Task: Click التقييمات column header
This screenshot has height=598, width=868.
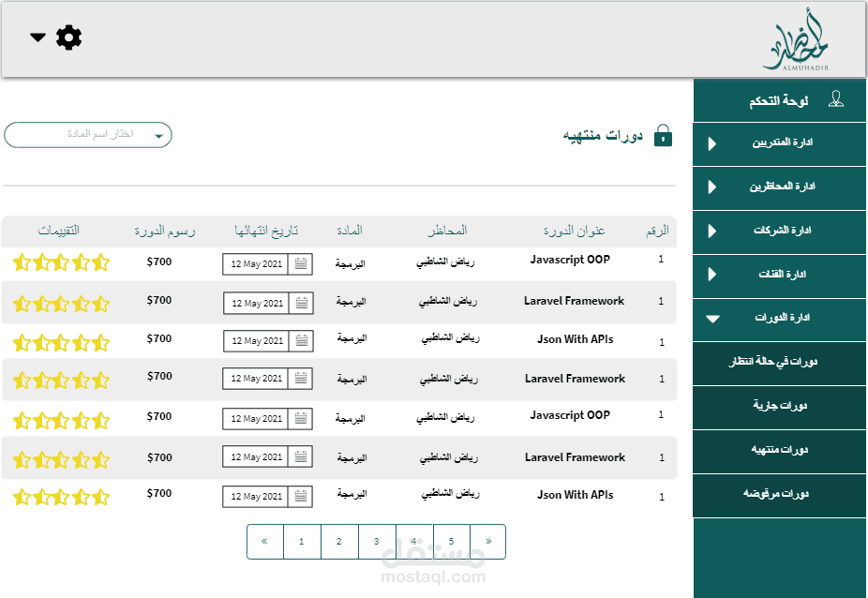Action: click(59, 230)
